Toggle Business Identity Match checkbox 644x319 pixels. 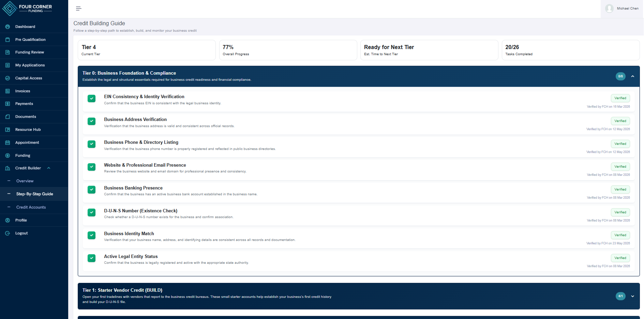click(x=91, y=236)
